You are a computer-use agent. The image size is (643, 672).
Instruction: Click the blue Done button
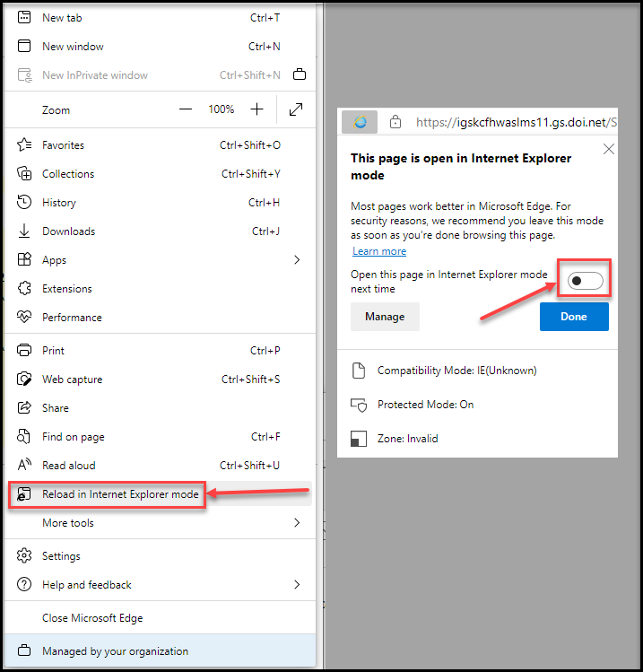click(574, 317)
